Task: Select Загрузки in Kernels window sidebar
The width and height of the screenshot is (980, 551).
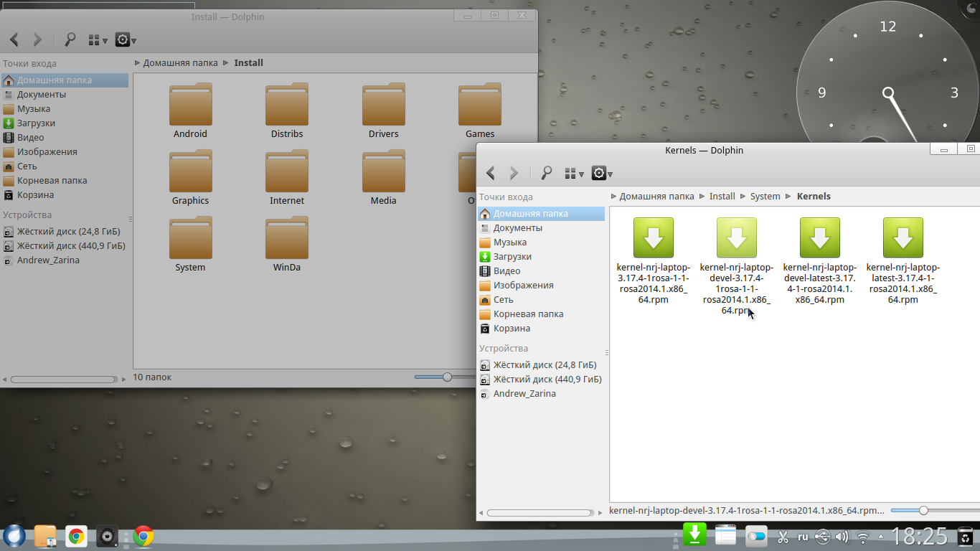Action: point(512,256)
